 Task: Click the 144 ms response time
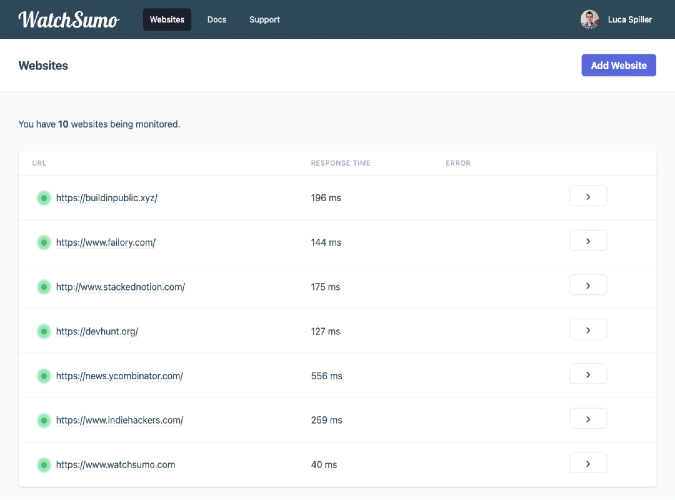[326, 242]
